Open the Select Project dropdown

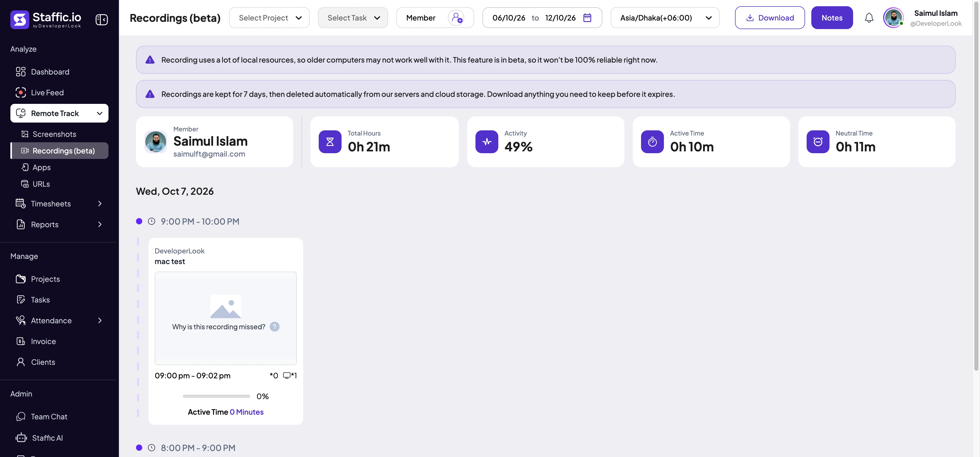(x=269, y=17)
